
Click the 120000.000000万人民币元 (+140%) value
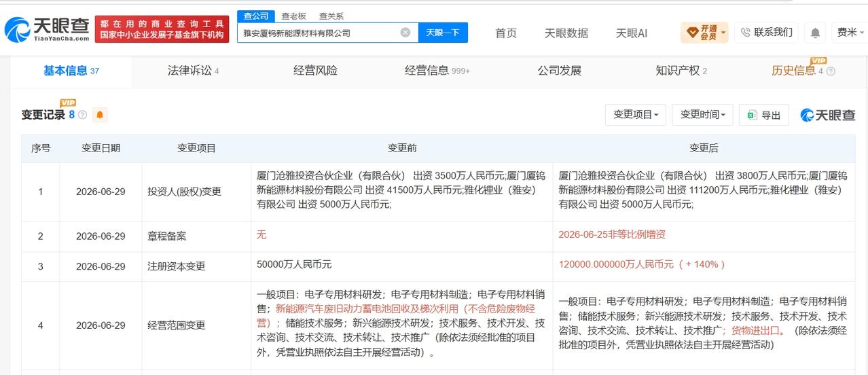pyautogui.click(x=642, y=264)
